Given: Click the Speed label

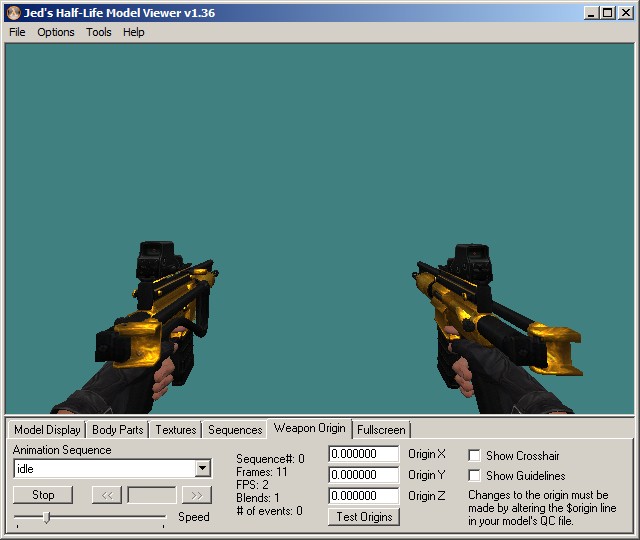Looking at the screenshot, I should click(194, 517).
